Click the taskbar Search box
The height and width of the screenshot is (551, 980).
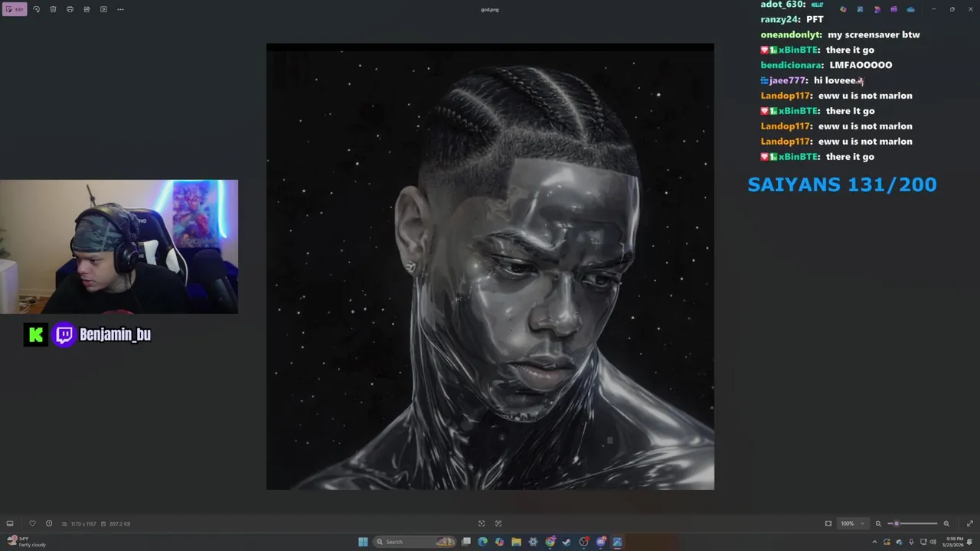(x=414, y=542)
